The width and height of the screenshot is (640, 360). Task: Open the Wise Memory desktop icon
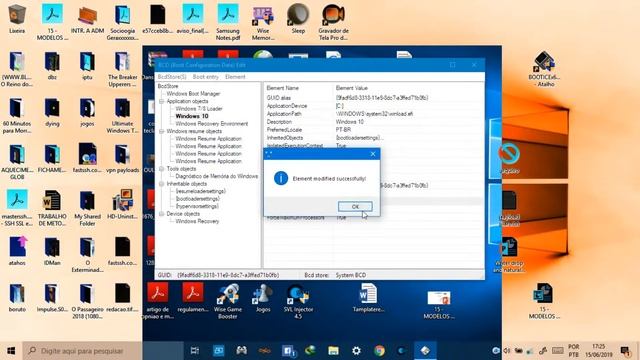(x=263, y=22)
